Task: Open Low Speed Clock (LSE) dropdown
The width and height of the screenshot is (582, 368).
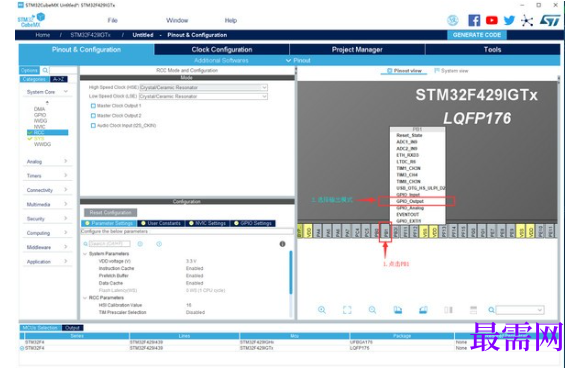Action: point(203,96)
